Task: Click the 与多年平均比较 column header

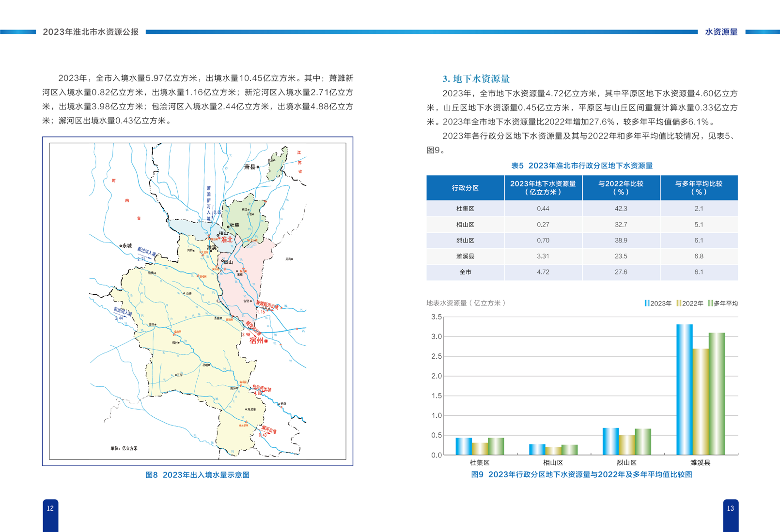Action: pos(699,188)
